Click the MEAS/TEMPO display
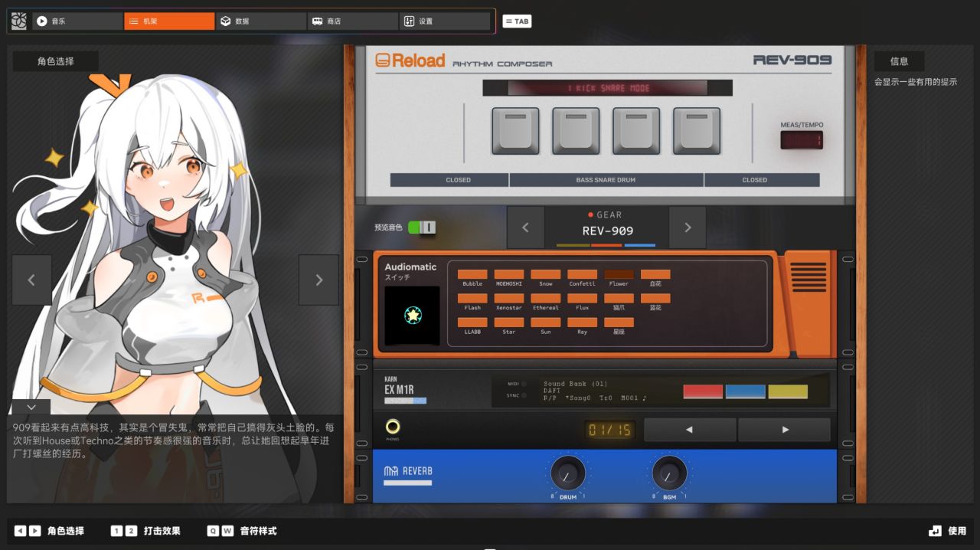 coord(802,140)
